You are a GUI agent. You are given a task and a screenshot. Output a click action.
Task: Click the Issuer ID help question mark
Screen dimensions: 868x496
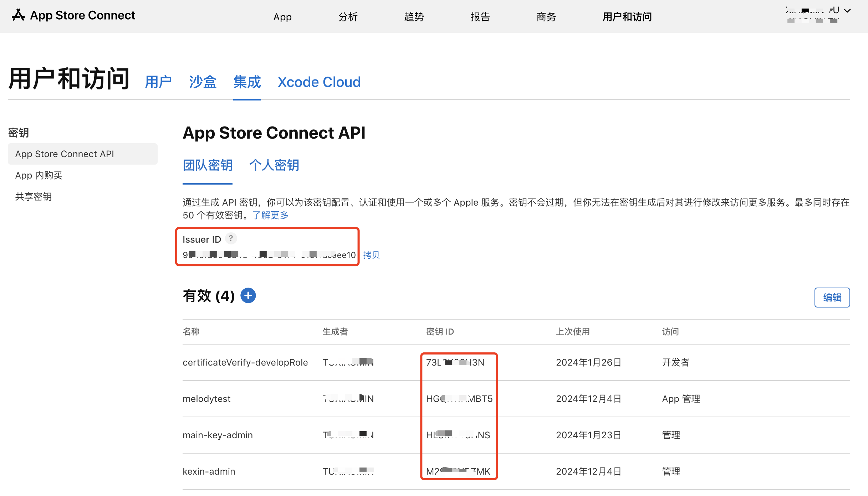tap(231, 238)
